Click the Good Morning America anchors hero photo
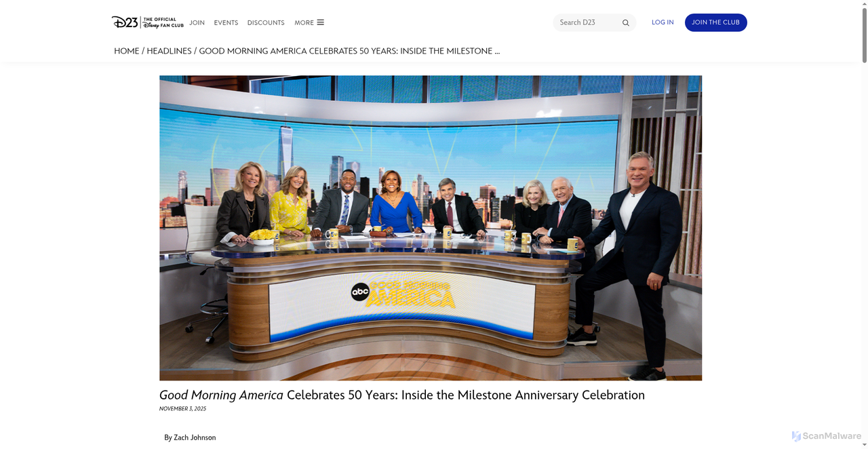868x449 pixels. [430, 227]
